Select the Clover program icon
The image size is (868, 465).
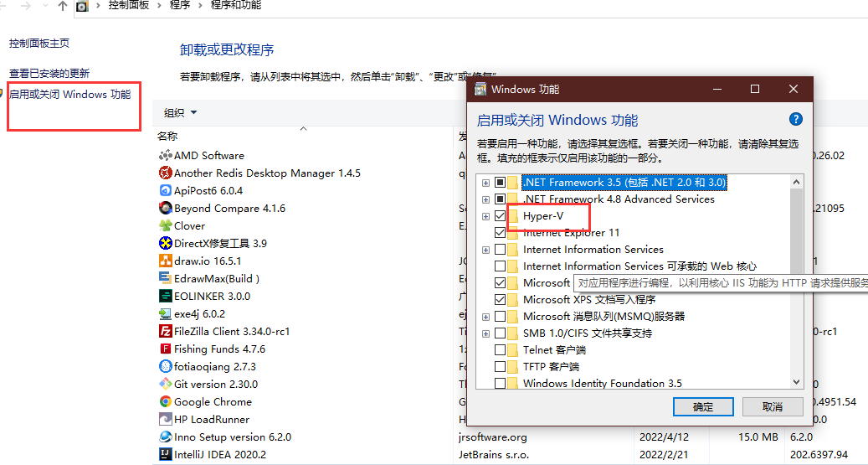[165, 225]
